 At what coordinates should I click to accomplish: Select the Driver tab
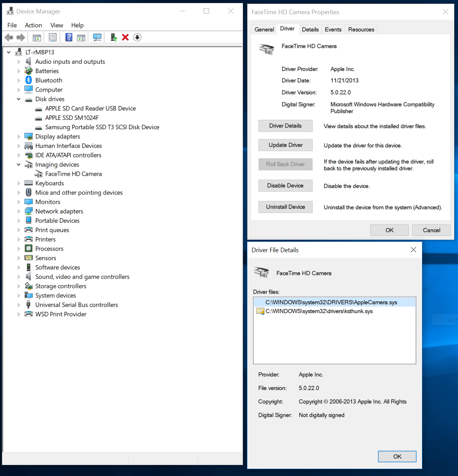coord(287,29)
